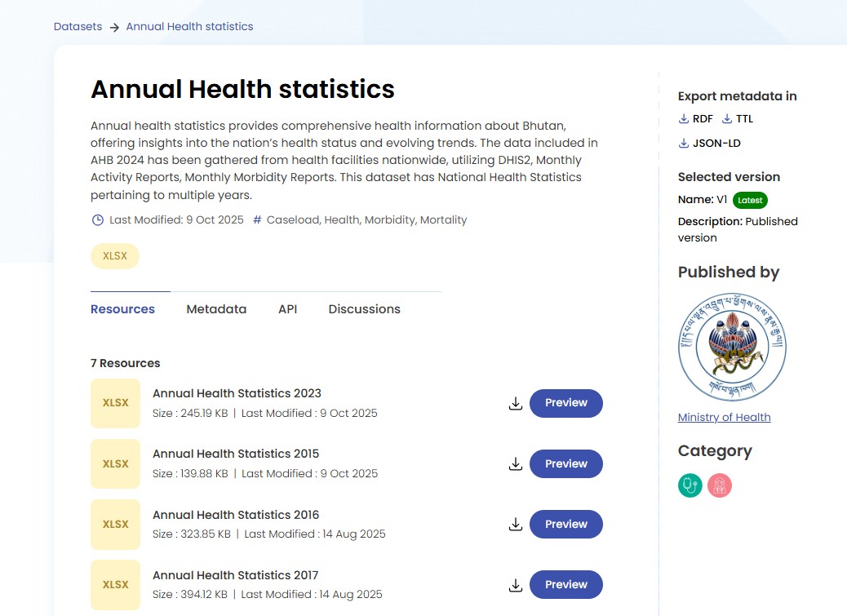847x616 pixels.
Task: Export metadata in RDF format
Action: coord(695,119)
